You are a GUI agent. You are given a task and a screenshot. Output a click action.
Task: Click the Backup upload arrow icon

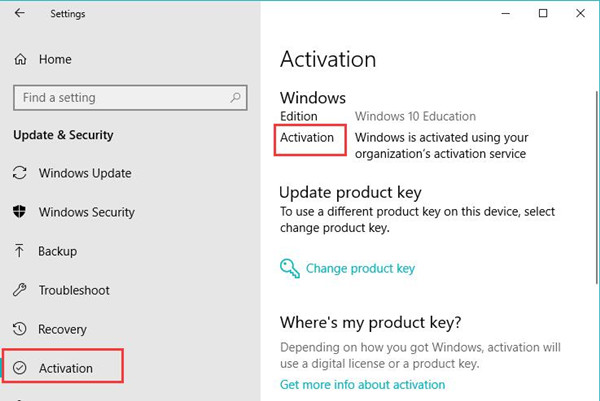(x=19, y=251)
